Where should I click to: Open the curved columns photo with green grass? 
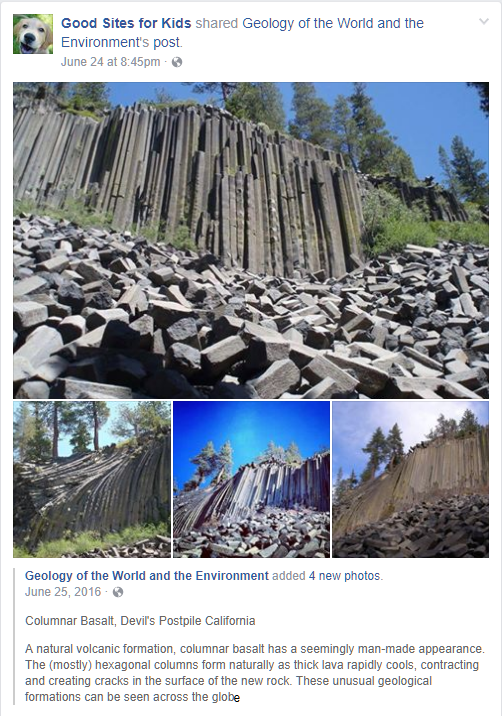tap(92, 479)
